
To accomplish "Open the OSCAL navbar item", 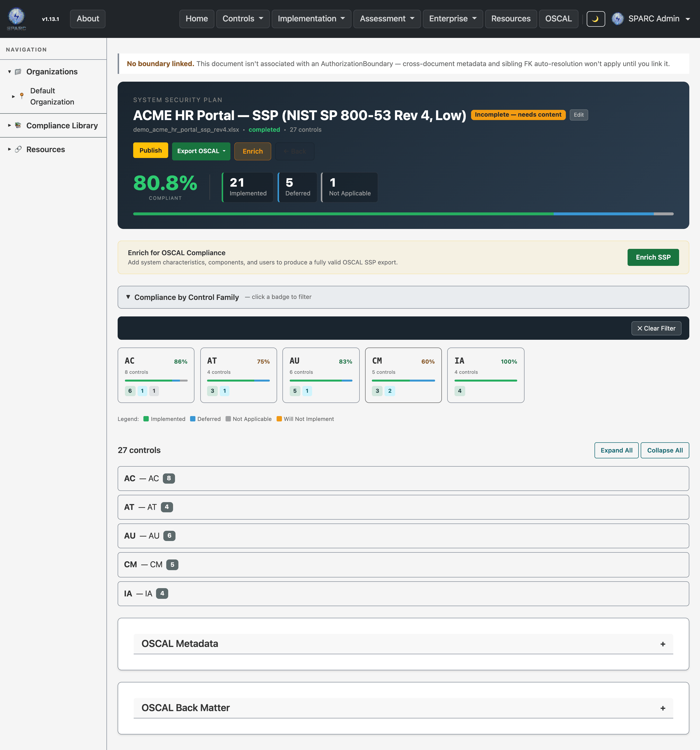I will [558, 19].
